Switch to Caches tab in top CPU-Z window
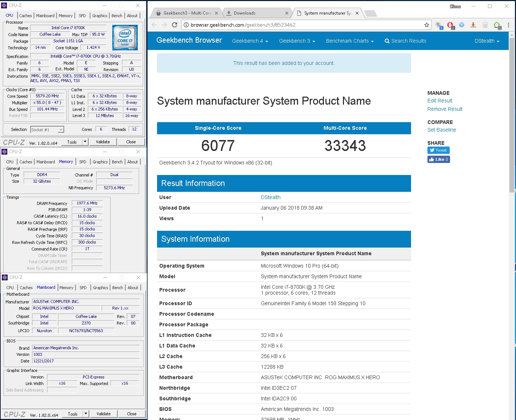The height and width of the screenshot is (420, 516). click(26, 16)
